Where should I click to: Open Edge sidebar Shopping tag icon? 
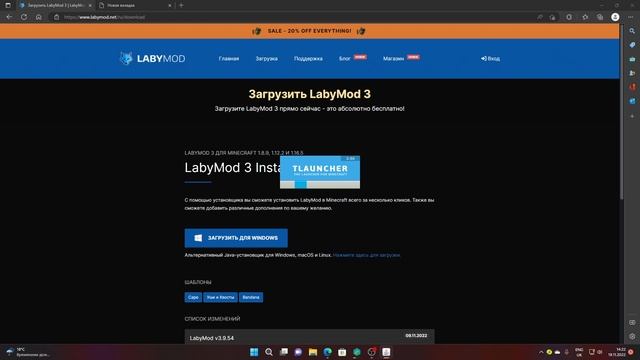coord(632,45)
